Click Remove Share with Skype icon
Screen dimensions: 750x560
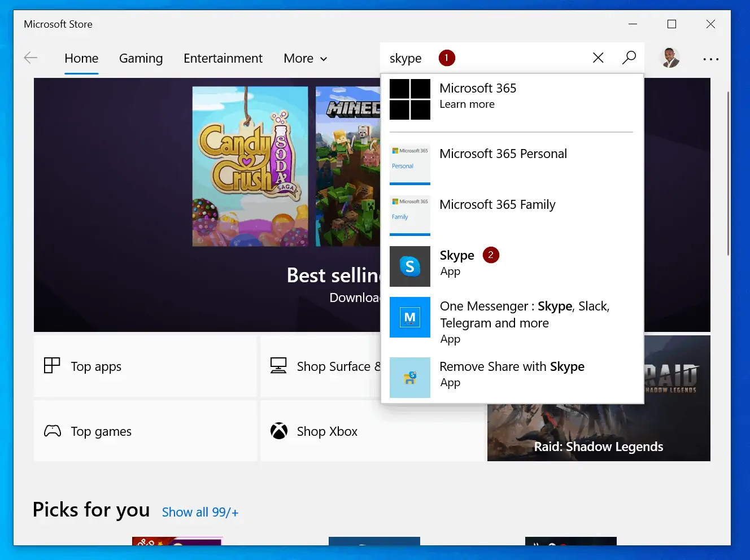click(410, 378)
